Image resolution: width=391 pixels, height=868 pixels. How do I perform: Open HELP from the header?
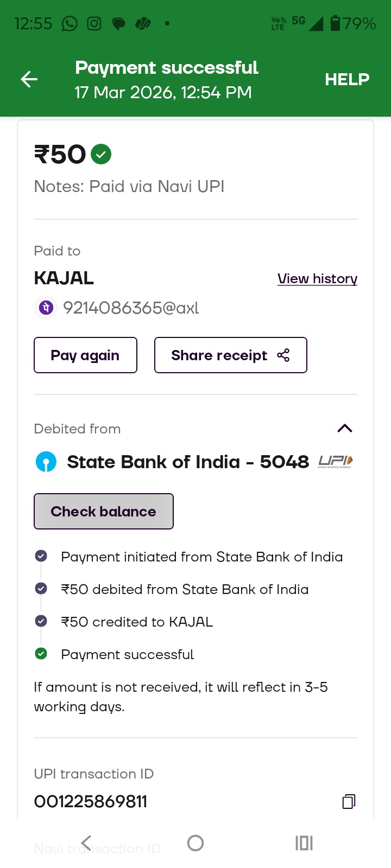tap(347, 80)
